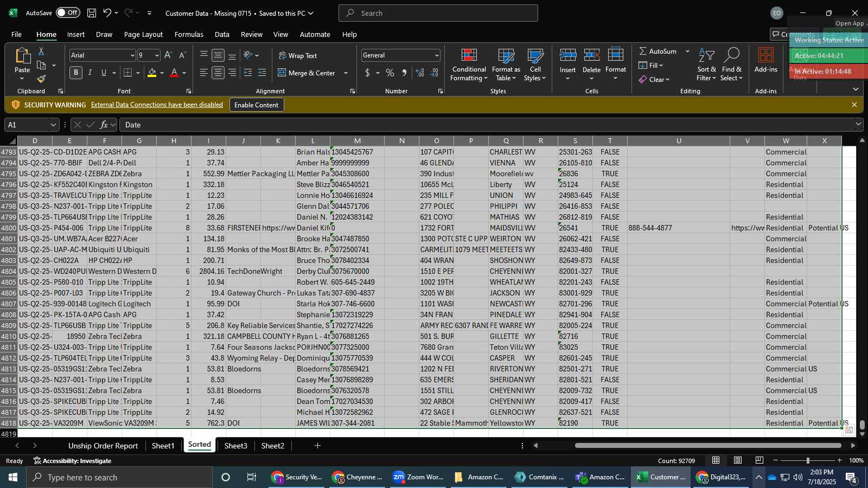Image resolution: width=868 pixels, height=488 pixels.
Task: Open Format as Table gallery
Action: (x=506, y=65)
